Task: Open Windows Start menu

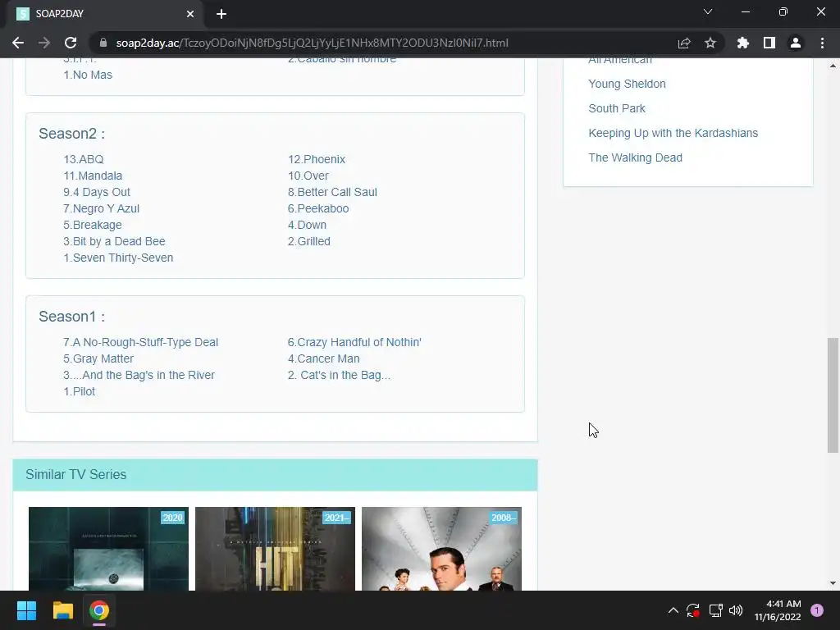Action: (26, 610)
